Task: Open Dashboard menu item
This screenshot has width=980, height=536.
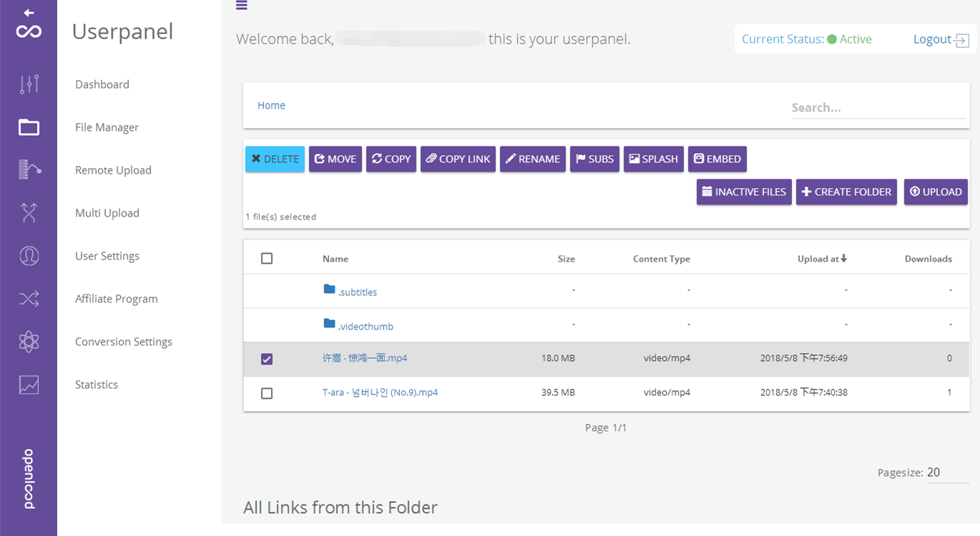Action: [x=102, y=84]
